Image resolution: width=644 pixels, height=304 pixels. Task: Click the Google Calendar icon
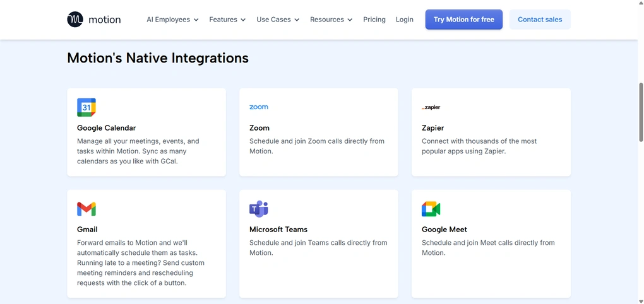[86, 107]
